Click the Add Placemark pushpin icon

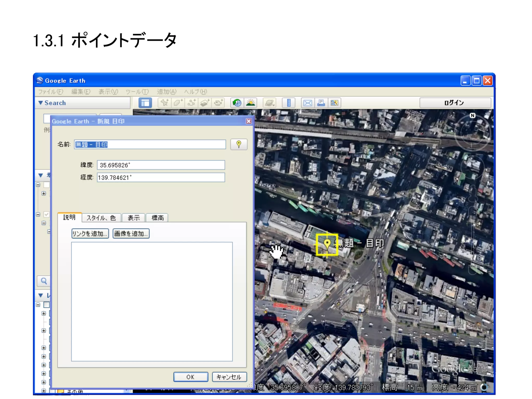(x=165, y=103)
